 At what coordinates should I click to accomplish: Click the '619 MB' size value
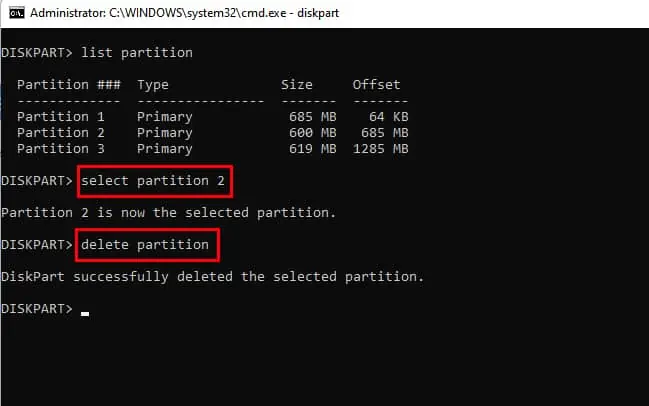(x=312, y=149)
